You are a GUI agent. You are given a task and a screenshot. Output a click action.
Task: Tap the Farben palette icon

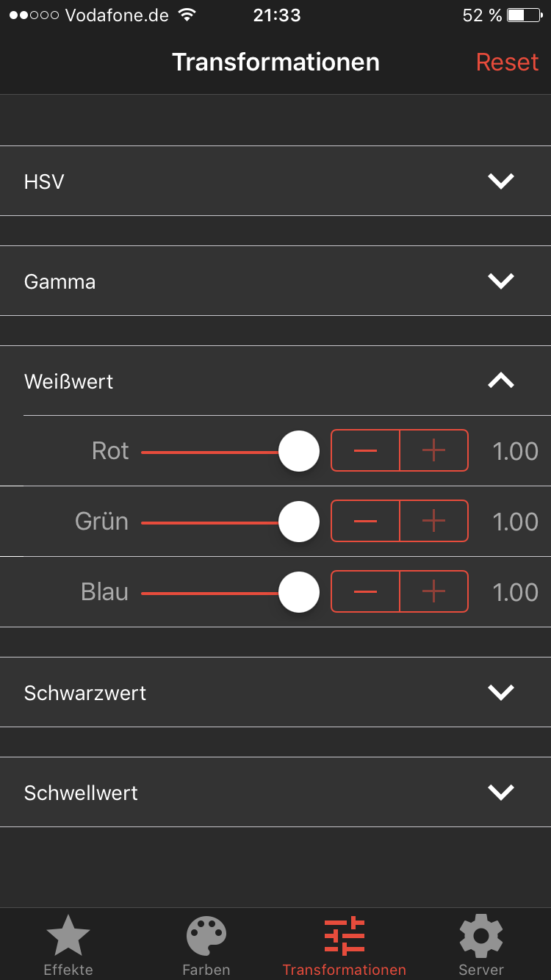[206, 937]
